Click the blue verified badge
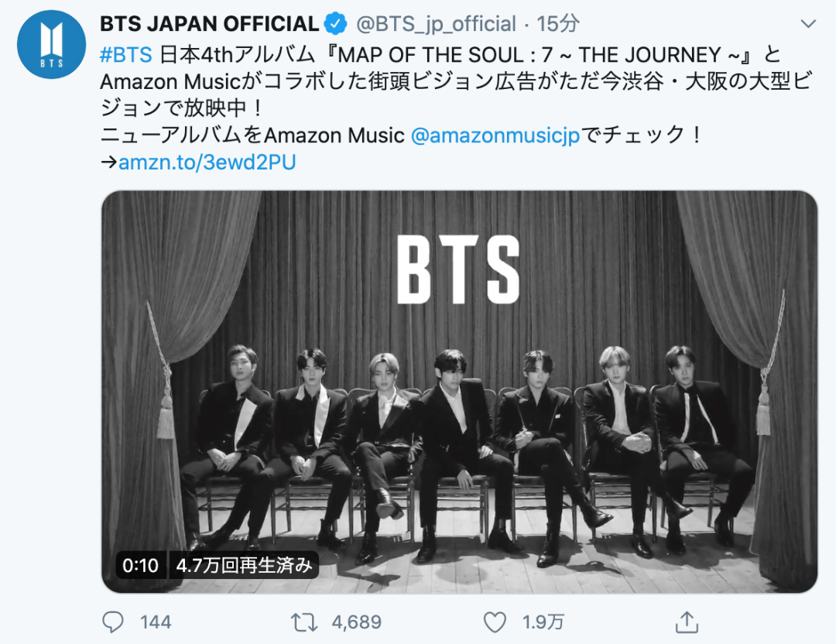The image size is (836, 644). [x=336, y=24]
